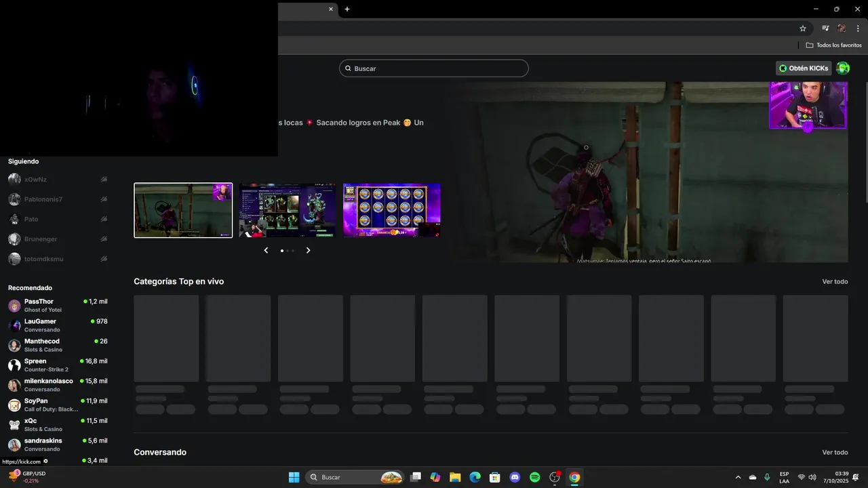Close the current browser tab
Screen dimensions: 868x488
coord(331,9)
